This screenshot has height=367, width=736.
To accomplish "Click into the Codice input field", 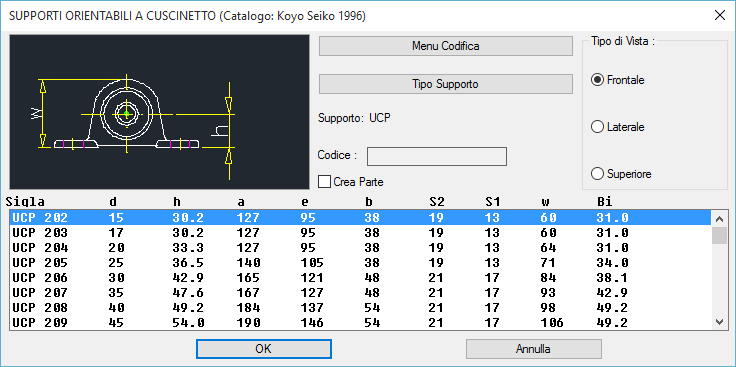I will [x=437, y=156].
